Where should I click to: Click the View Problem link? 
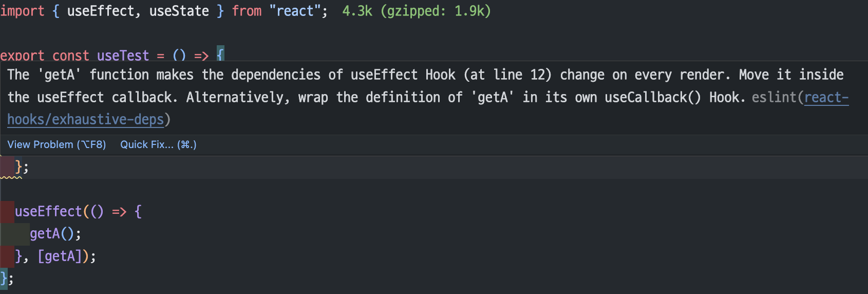click(56, 145)
